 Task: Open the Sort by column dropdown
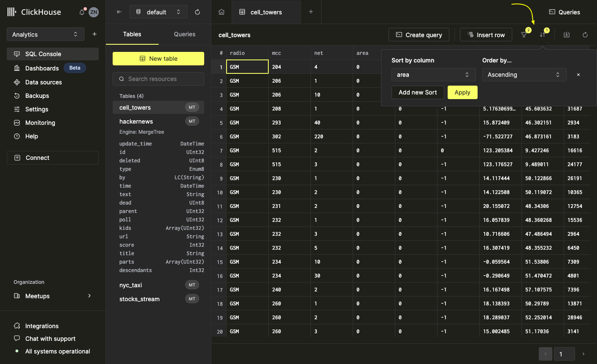click(x=433, y=75)
